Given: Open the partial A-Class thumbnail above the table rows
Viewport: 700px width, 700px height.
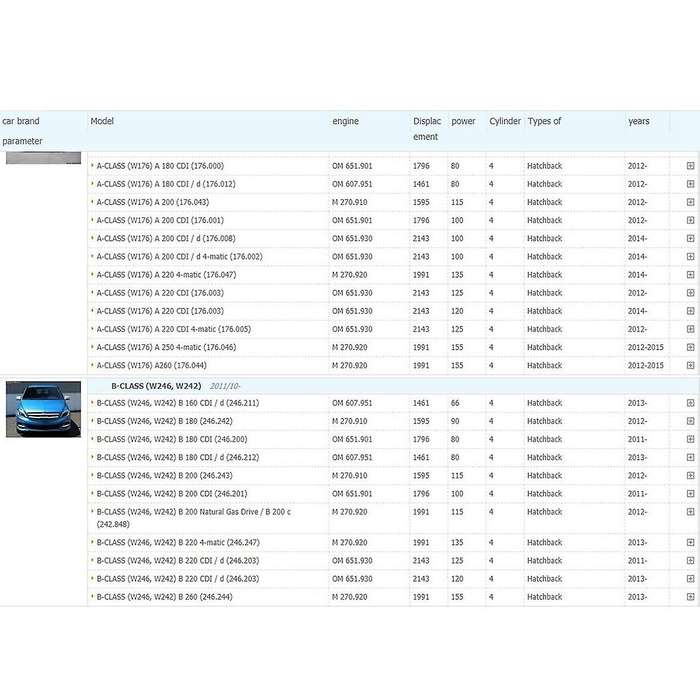Looking at the screenshot, I should click(x=43, y=158).
